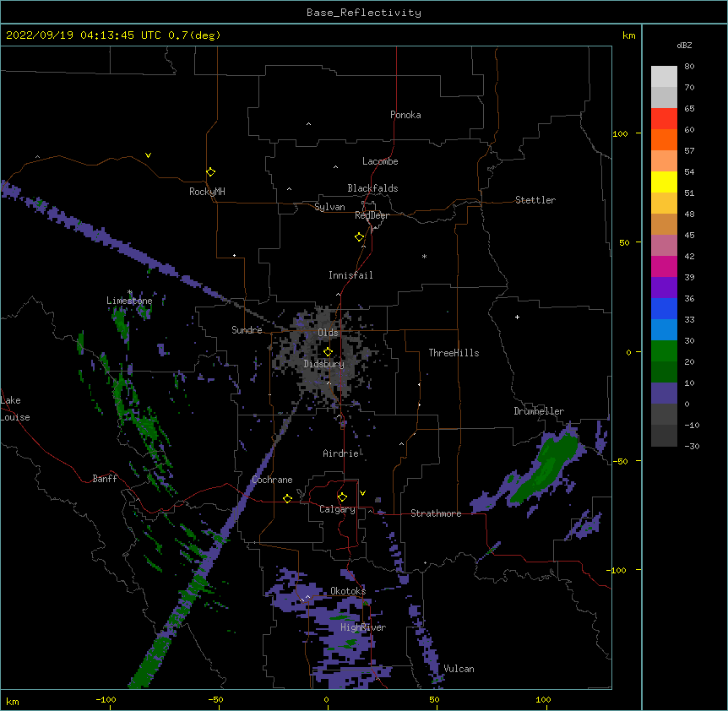Select the Banff label
This screenshot has width=728, height=711.
[x=105, y=479]
